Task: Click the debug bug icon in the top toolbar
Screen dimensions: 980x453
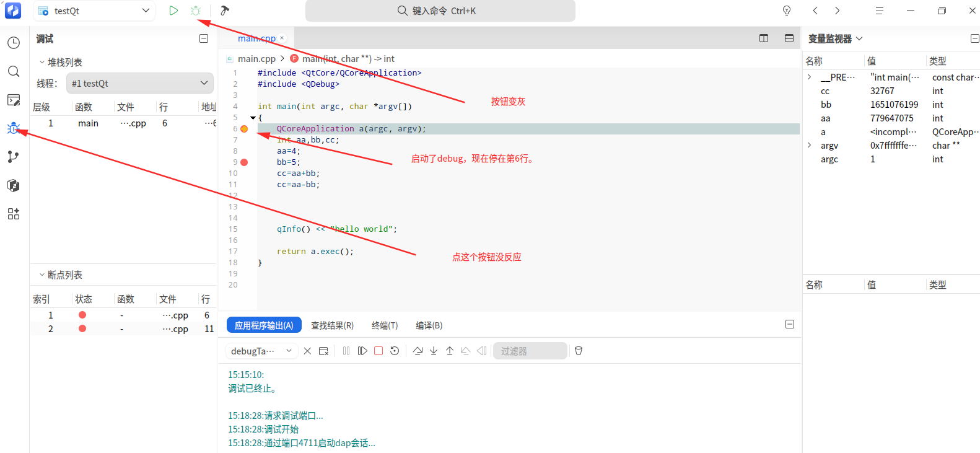Action: click(x=196, y=11)
